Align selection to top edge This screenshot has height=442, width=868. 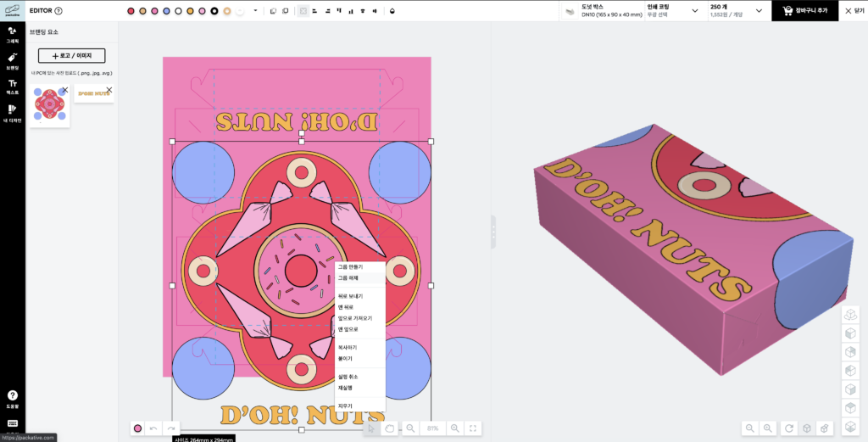coord(339,10)
